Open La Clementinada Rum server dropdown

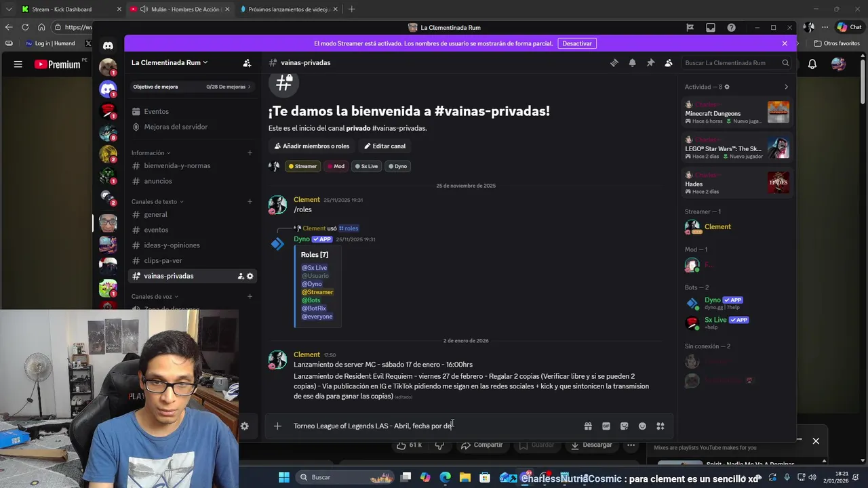[170, 62]
